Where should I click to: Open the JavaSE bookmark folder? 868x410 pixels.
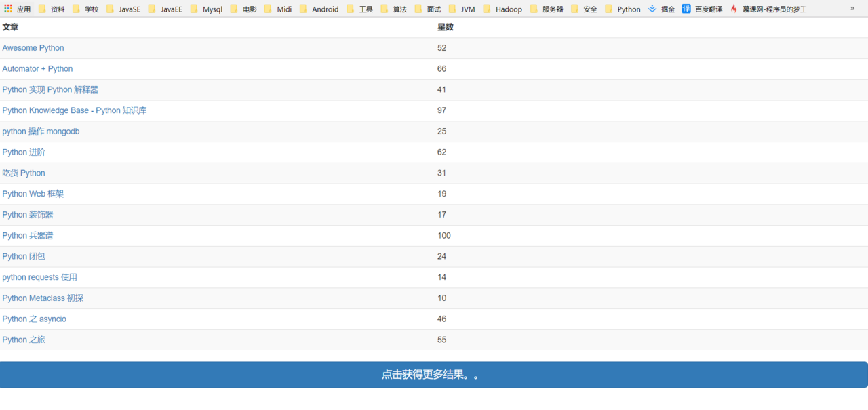[x=123, y=9]
